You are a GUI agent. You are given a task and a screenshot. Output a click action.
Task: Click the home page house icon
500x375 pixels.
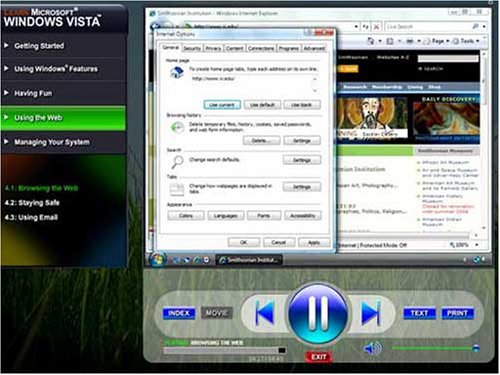point(177,72)
